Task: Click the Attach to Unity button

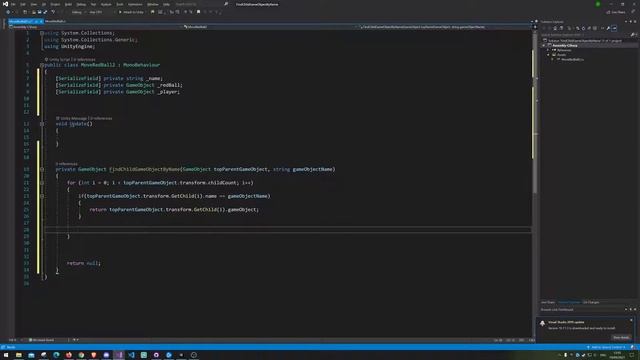Action: pyautogui.click(x=131, y=12)
